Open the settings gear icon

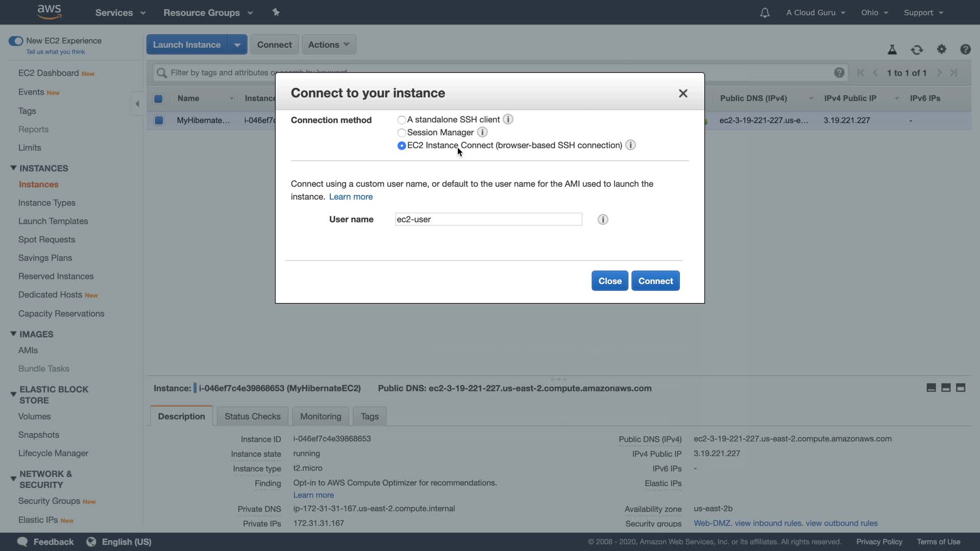pos(941,49)
